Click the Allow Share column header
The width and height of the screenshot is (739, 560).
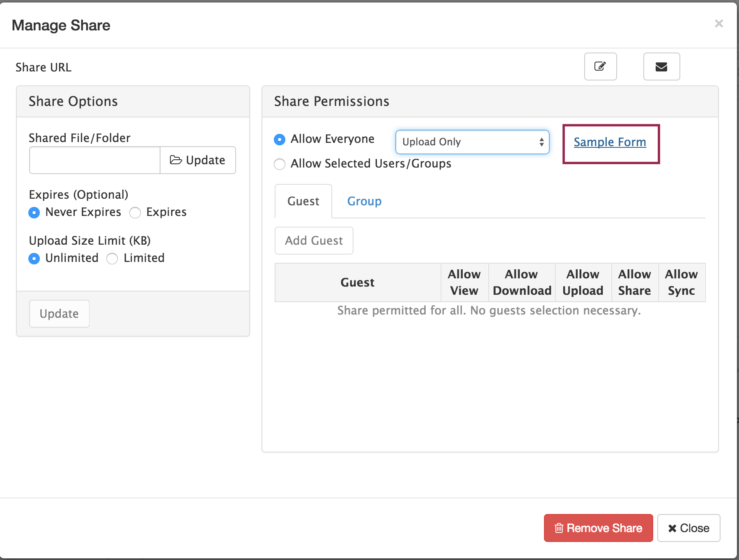[635, 282]
